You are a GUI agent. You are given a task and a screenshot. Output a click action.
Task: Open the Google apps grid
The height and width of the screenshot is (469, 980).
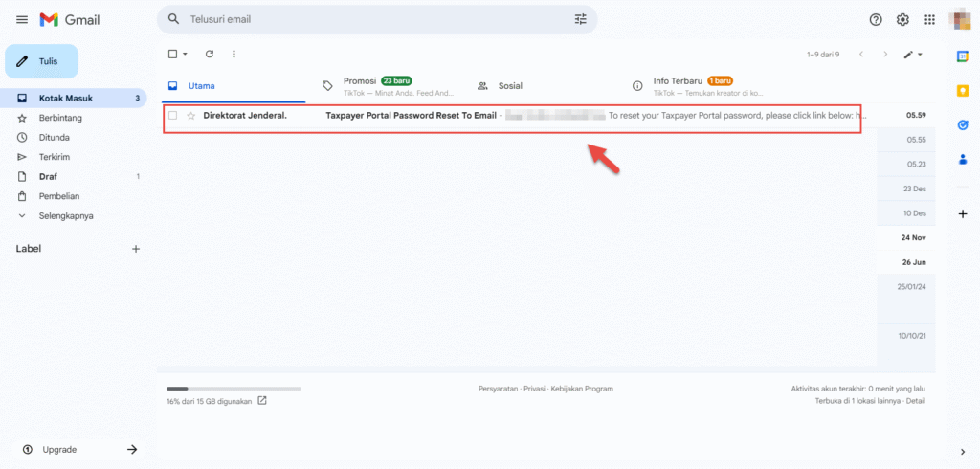point(929,19)
